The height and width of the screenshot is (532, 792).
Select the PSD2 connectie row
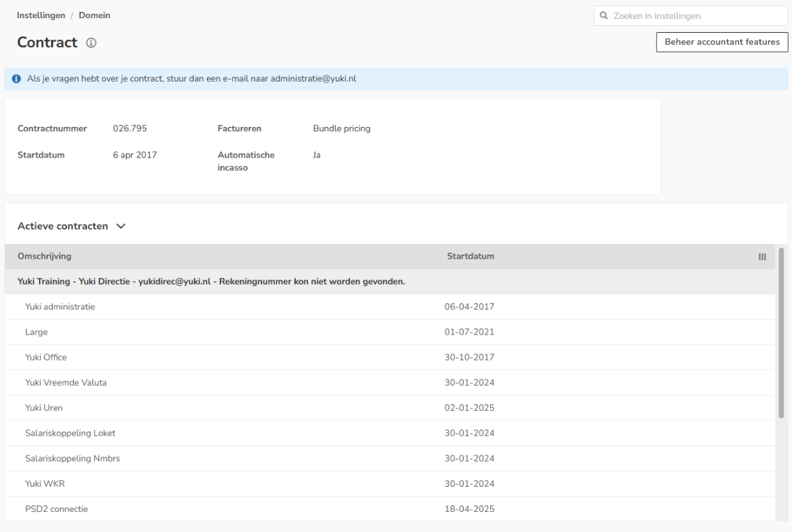390,509
